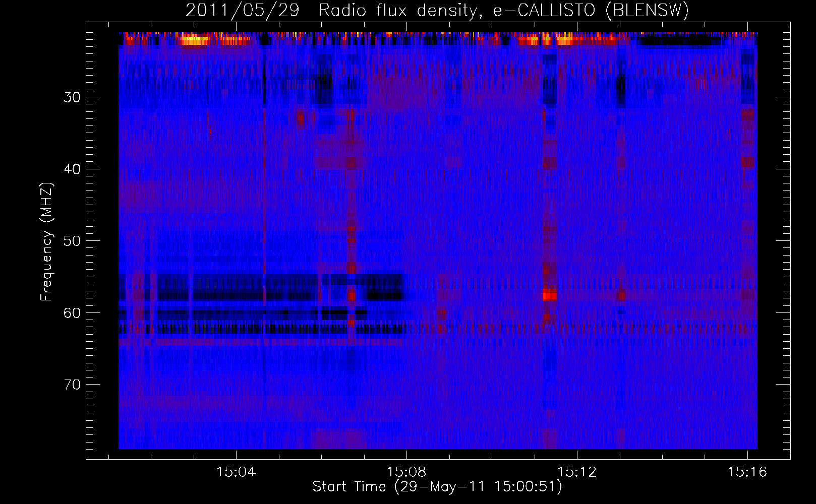Click the 50 MHz frequency tick label

[72, 241]
